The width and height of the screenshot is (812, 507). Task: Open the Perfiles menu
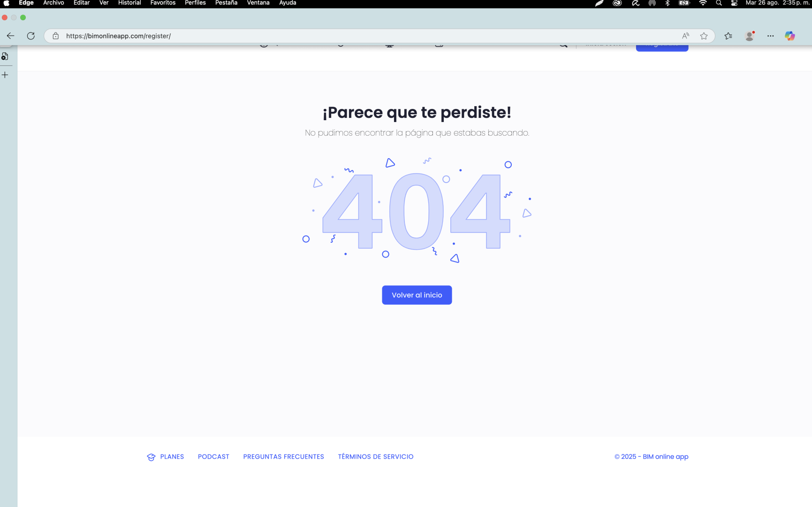tap(195, 3)
